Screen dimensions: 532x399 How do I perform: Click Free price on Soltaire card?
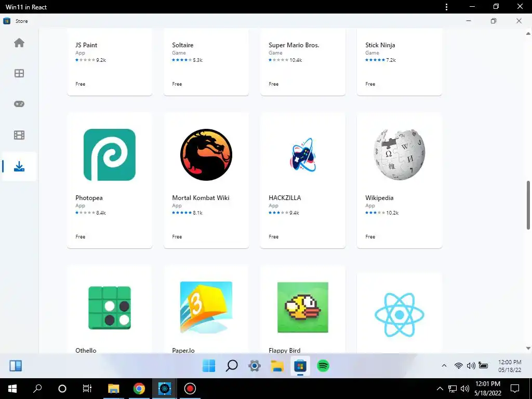177,84
